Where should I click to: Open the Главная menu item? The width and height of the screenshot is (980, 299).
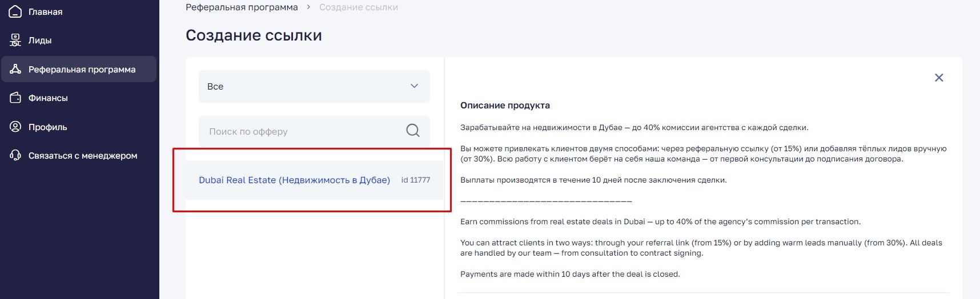coord(46,12)
